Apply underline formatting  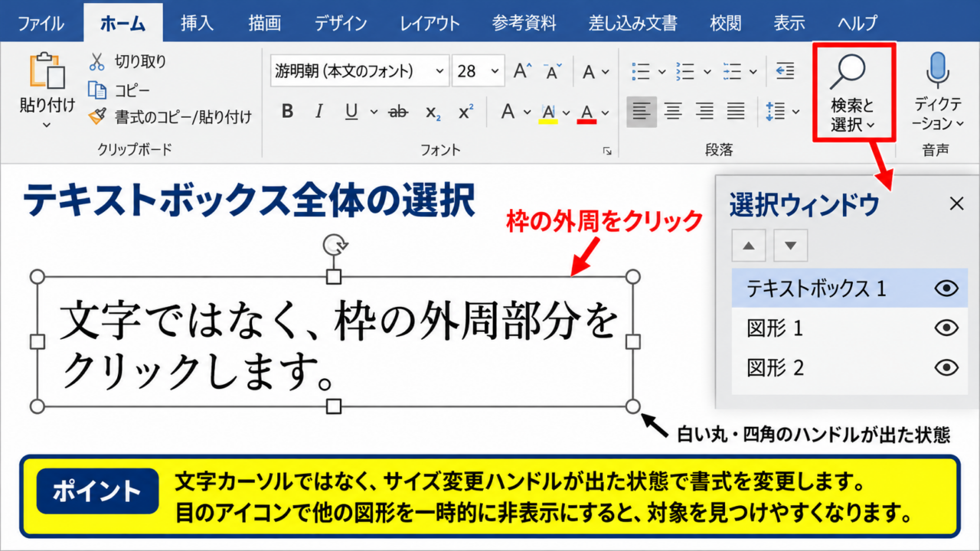[351, 112]
